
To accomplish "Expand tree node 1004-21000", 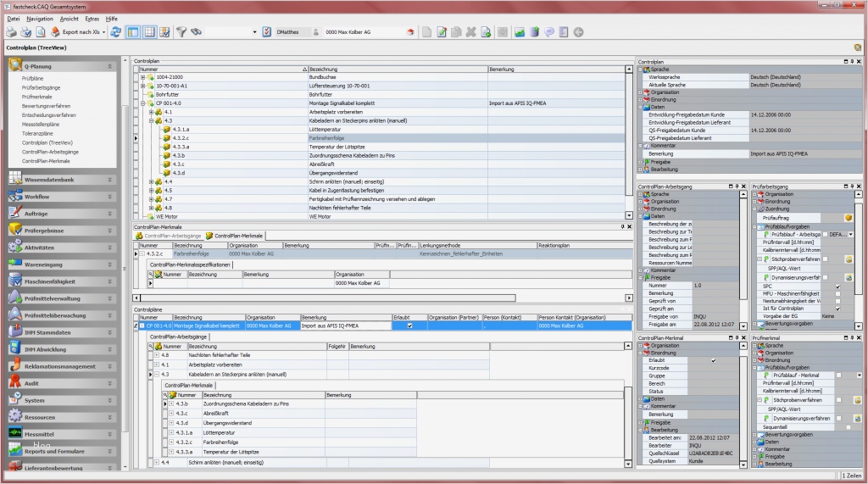I will pyautogui.click(x=144, y=77).
